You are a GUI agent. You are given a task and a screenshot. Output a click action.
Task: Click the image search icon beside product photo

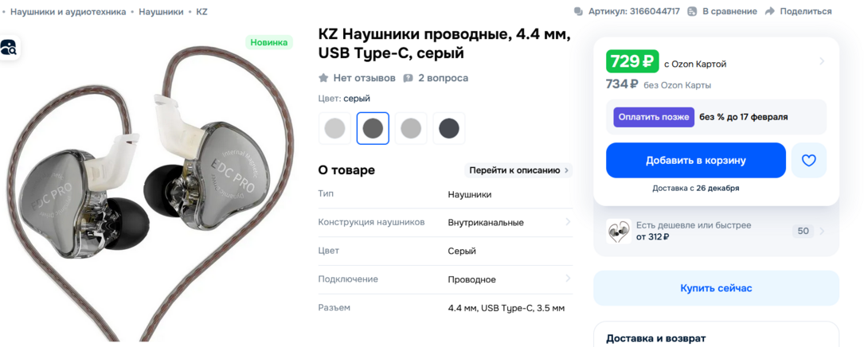[x=8, y=48]
